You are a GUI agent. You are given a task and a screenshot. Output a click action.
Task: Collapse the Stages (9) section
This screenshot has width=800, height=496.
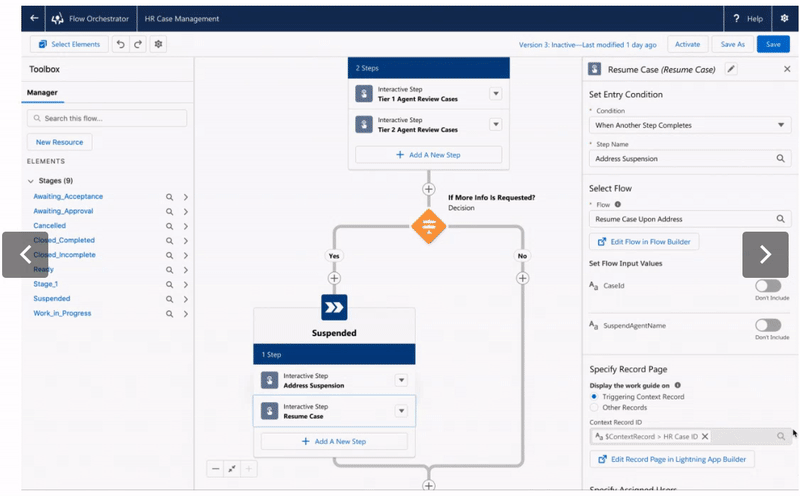(x=31, y=181)
